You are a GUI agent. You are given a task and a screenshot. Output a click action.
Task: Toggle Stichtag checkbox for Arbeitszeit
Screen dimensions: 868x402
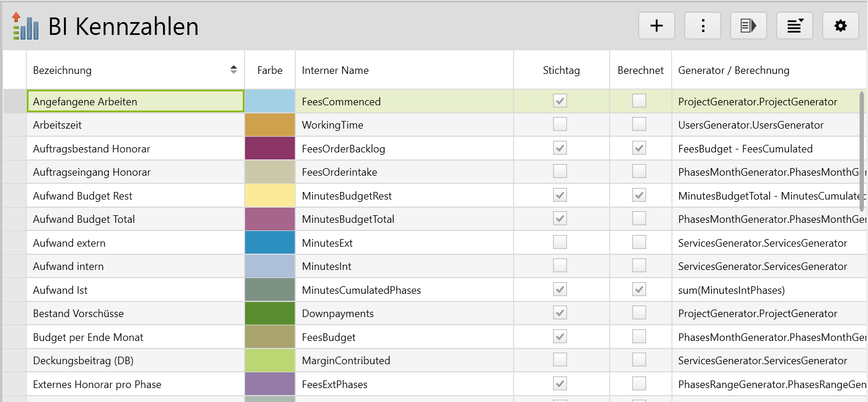pyautogui.click(x=560, y=124)
